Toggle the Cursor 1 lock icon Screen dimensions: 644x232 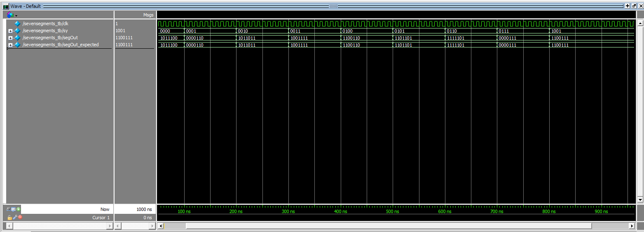(10, 217)
